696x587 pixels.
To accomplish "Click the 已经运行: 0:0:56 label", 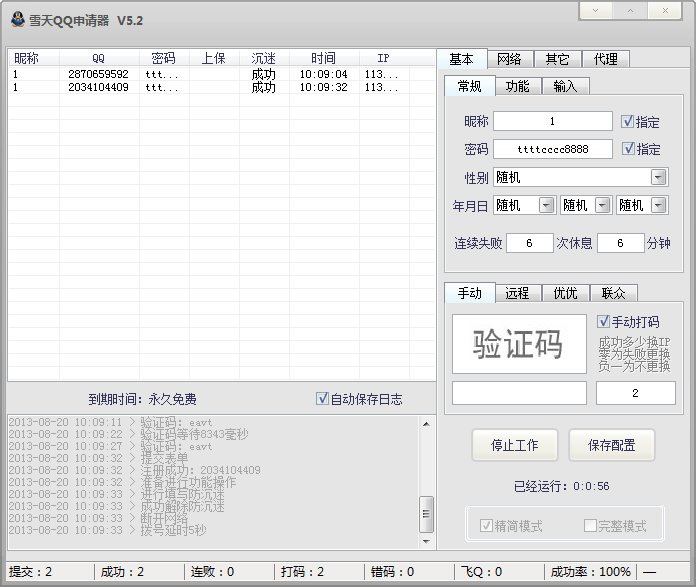I will [562, 486].
